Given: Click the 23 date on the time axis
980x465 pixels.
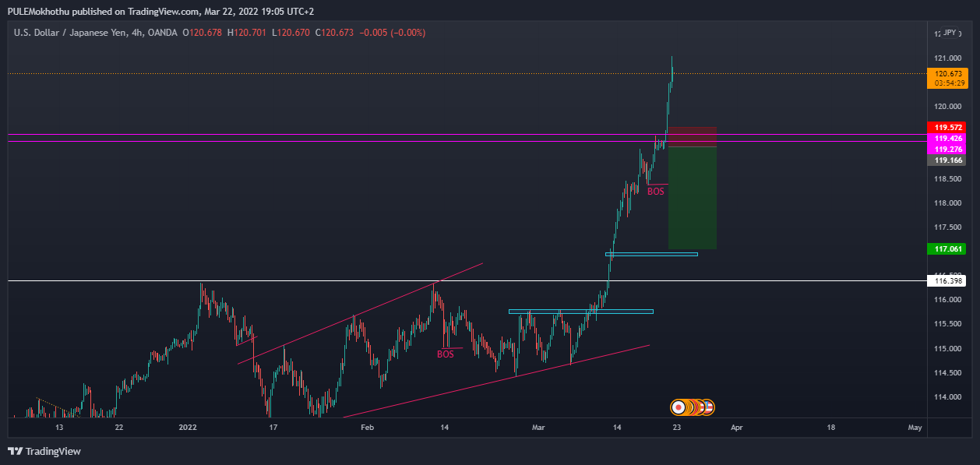Looking at the screenshot, I should (677, 427).
